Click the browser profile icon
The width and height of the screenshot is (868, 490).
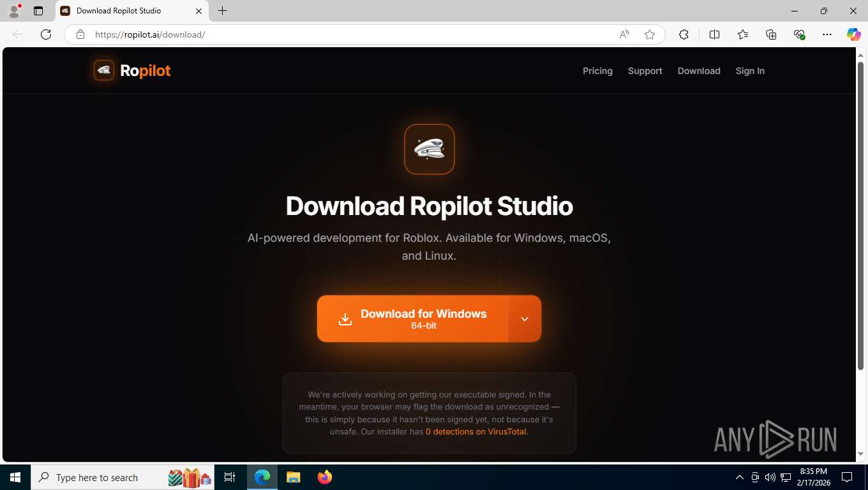(13, 11)
